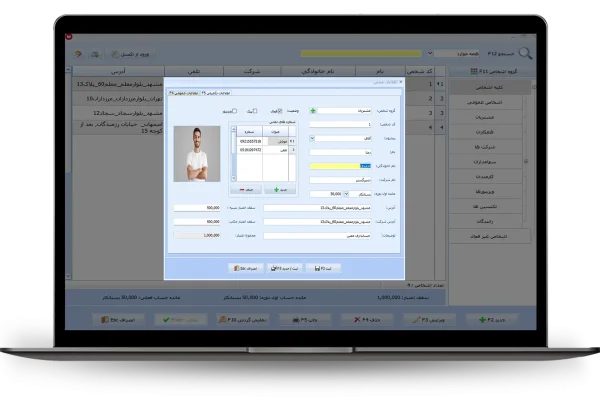Select ویزیتورها group in sidebar

coord(485,192)
